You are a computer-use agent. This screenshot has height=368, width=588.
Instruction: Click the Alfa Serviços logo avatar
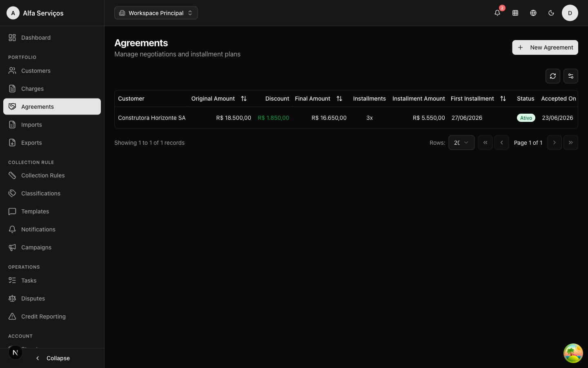13,13
